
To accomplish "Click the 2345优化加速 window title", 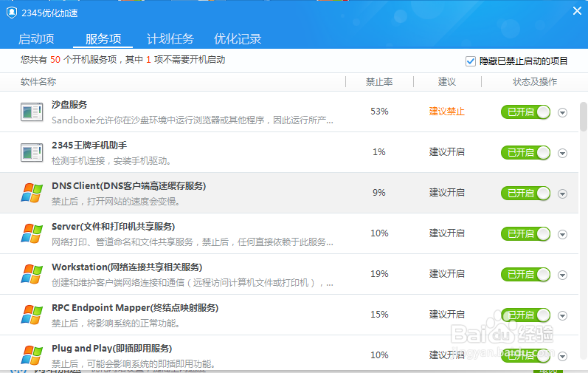I will 49,13.
